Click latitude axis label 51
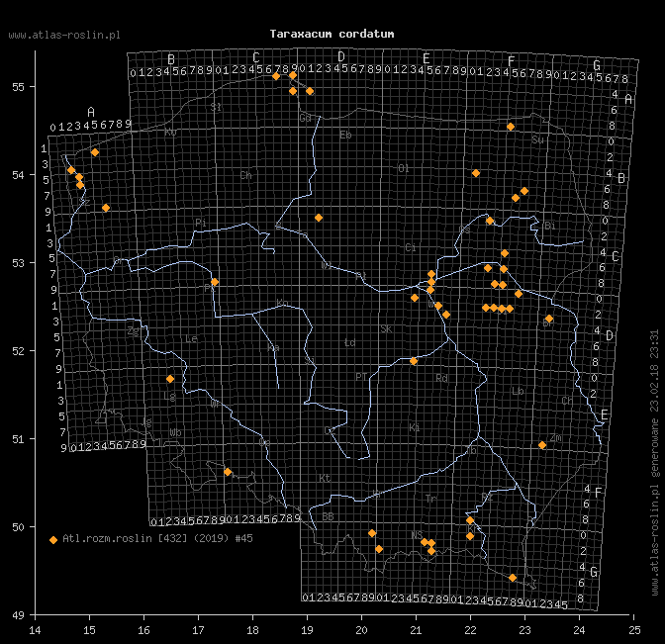665x644 pixels. coord(18,439)
